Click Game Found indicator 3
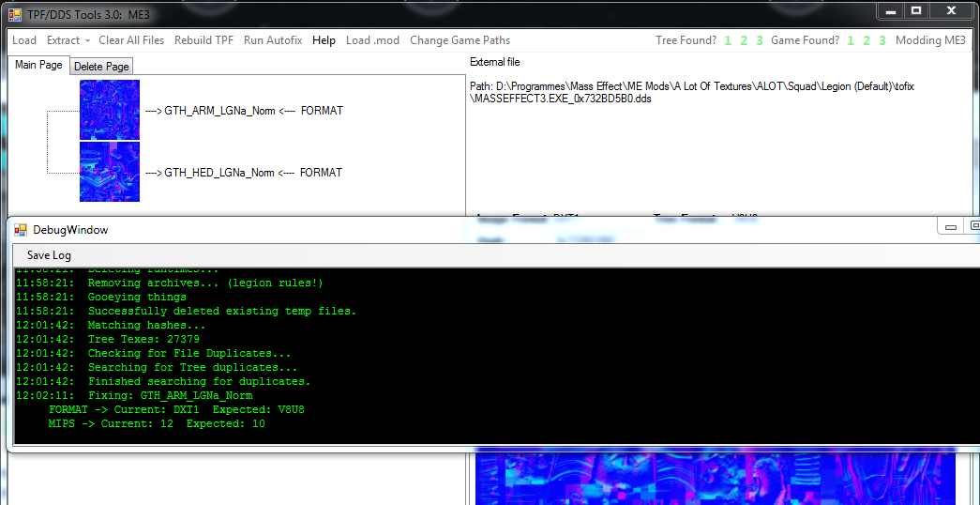The height and width of the screenshot is (505, 980). pos(882,40)
